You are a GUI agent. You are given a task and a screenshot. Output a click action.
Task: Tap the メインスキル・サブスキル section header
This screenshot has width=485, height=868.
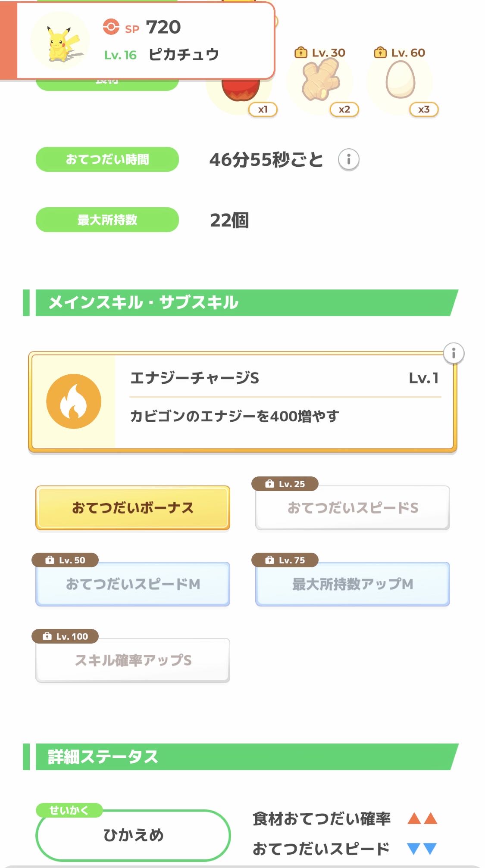(x=241, y=303)
